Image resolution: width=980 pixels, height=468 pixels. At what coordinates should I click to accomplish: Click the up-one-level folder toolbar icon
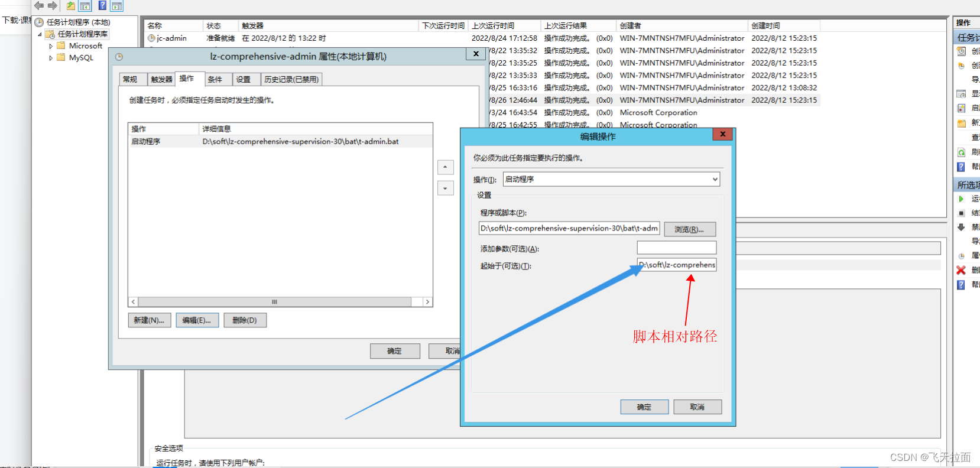[x=70, y=6]
